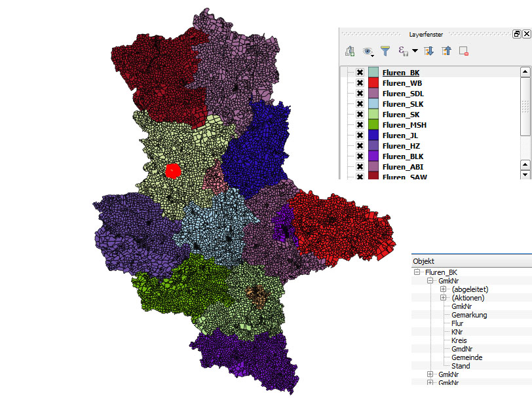Click the remove layer icon
This screenshot has width=532, height=398.
click(464, 51)
